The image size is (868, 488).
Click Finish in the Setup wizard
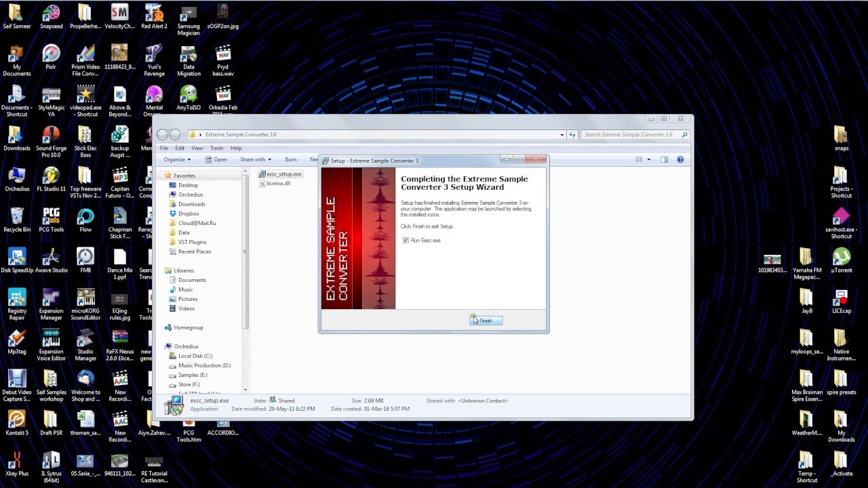pos(486,321)
